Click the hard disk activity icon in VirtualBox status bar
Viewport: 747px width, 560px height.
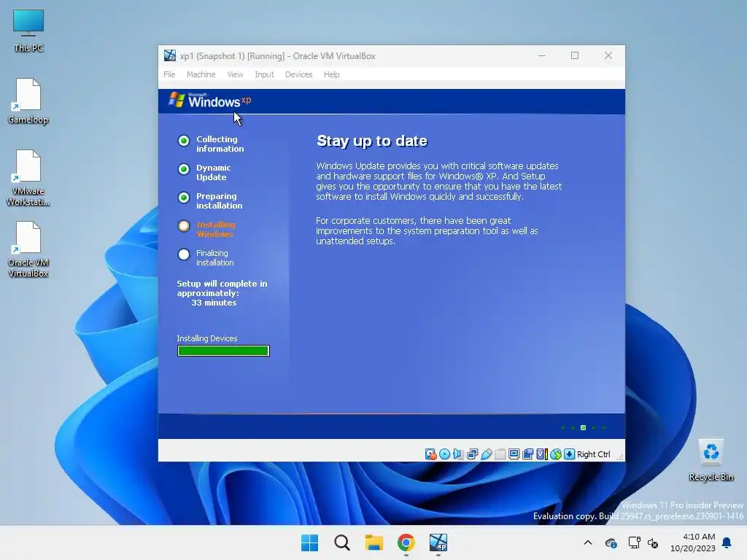point(430,454)
